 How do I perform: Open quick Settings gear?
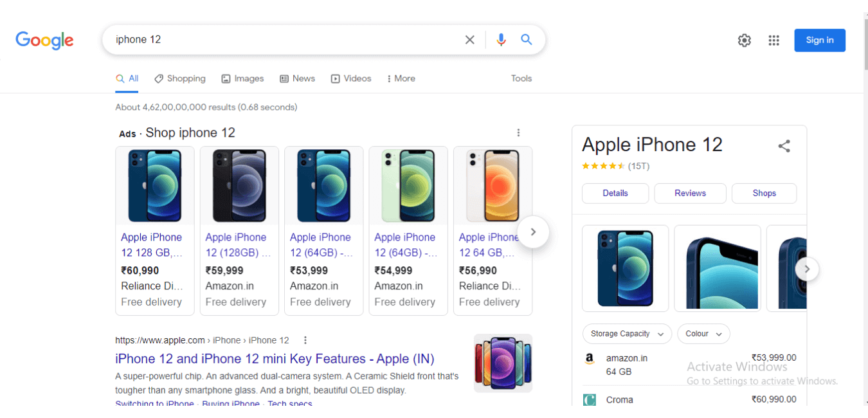744,40
